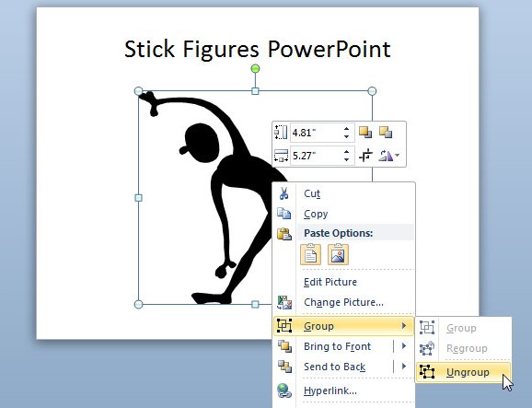Click the Stick Figures PowerPoint title text

tap(258, 49)
